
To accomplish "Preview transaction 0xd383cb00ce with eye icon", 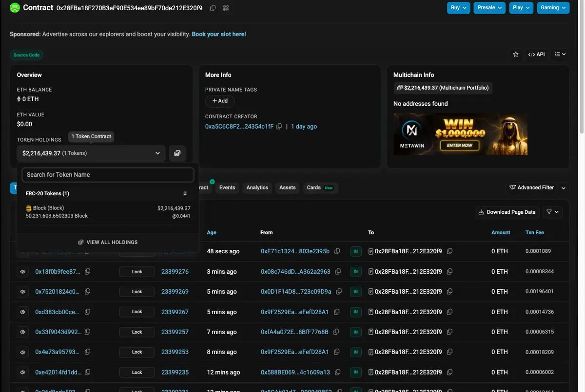I will (x=22, y=312).
